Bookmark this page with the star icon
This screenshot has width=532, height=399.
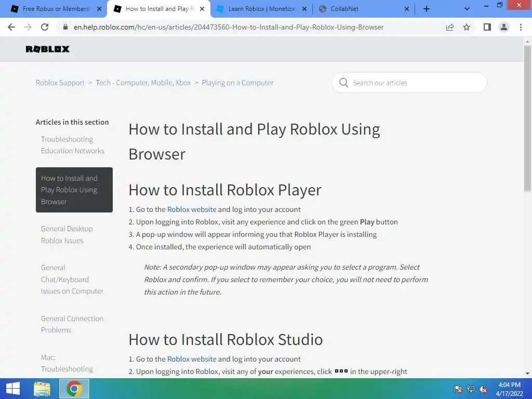tap(467, 27)
